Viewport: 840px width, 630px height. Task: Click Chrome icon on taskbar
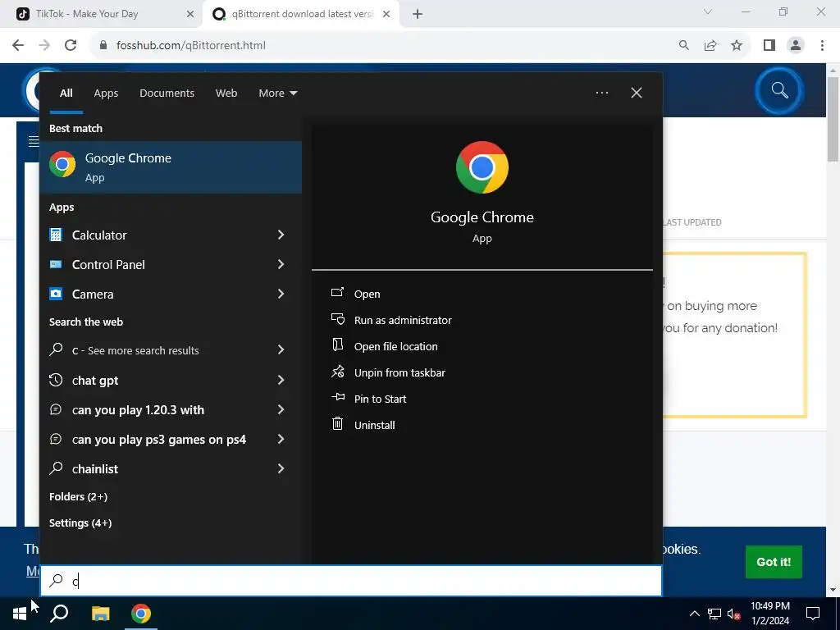pyautogui.click(x=141, y=614)
